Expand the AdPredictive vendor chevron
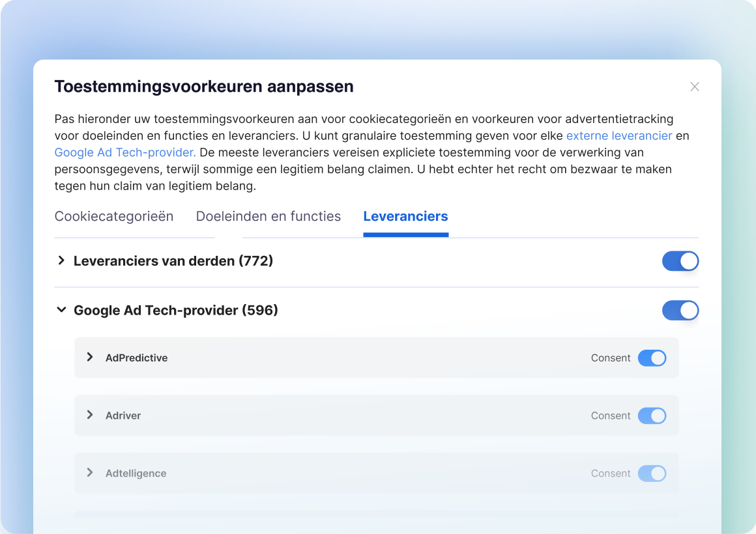Viewport: 756px width, 534px height. 90,357
